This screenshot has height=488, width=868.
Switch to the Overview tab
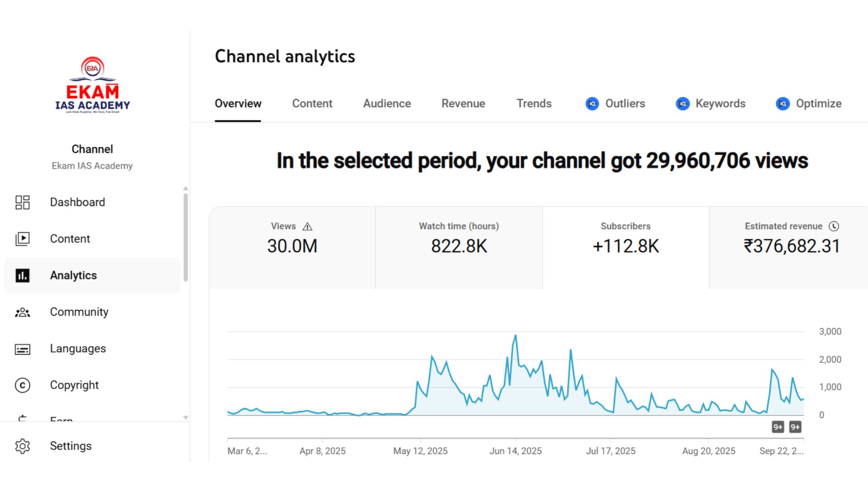[238, 104]
